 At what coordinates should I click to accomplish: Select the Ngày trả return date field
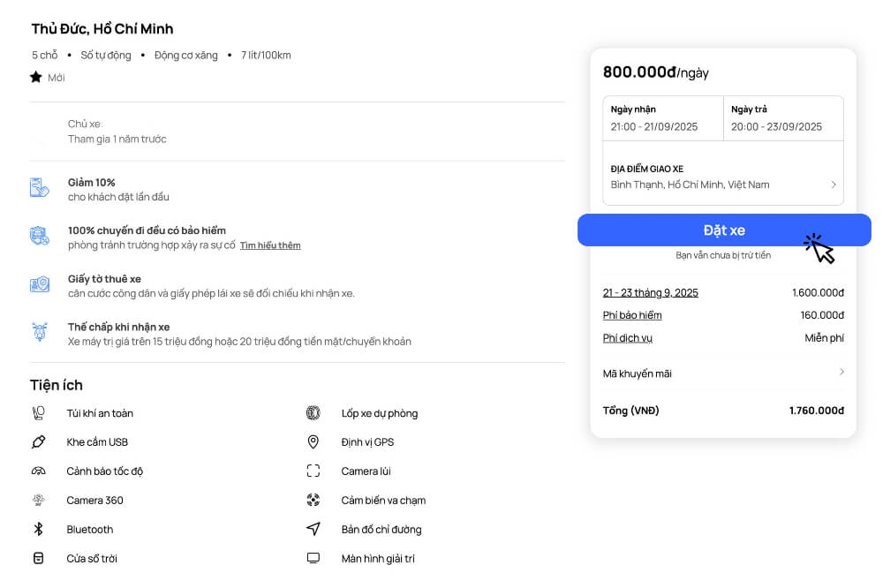pyautogui.click(x=783, y=118)
